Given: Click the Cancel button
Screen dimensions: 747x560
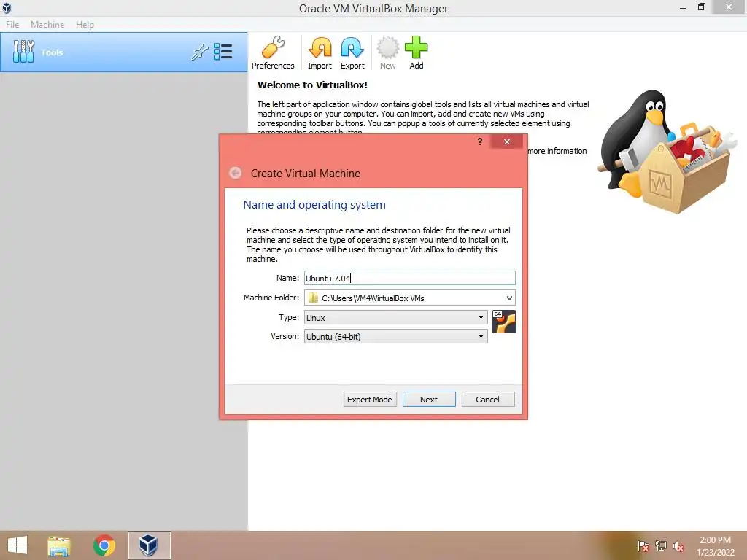Looking at the screenshot, I should pos(488,400).
